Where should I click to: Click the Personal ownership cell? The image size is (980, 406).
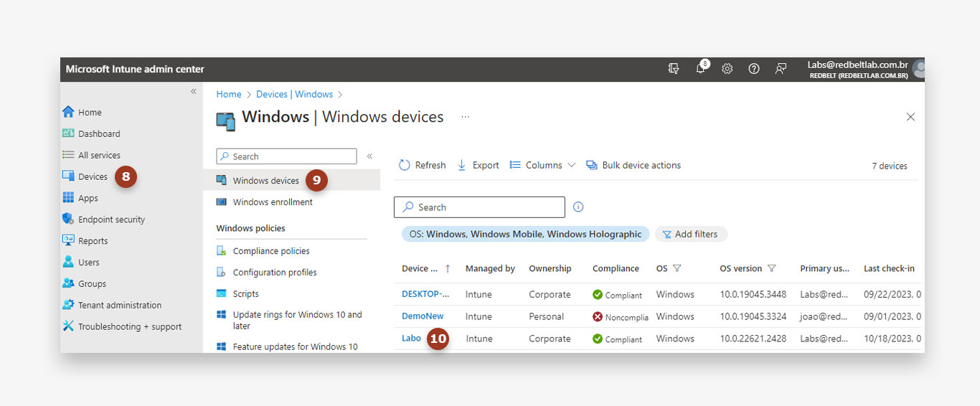547,316
